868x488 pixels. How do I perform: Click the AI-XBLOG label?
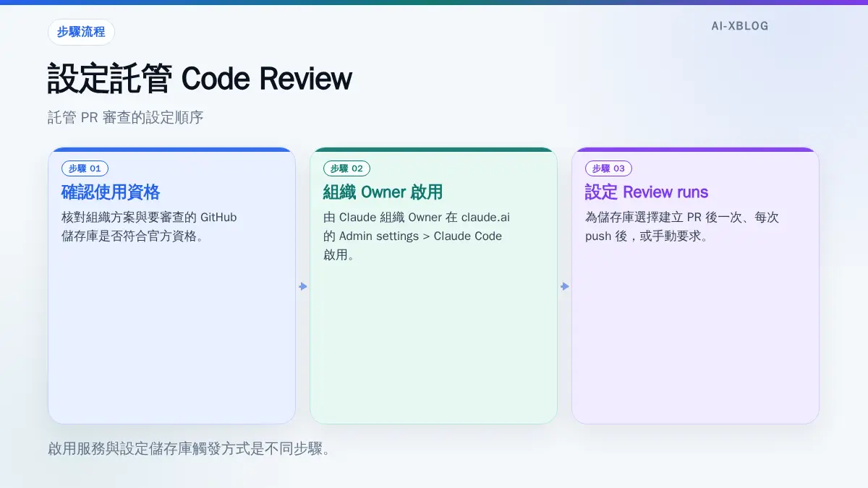(x=740, y=26)
